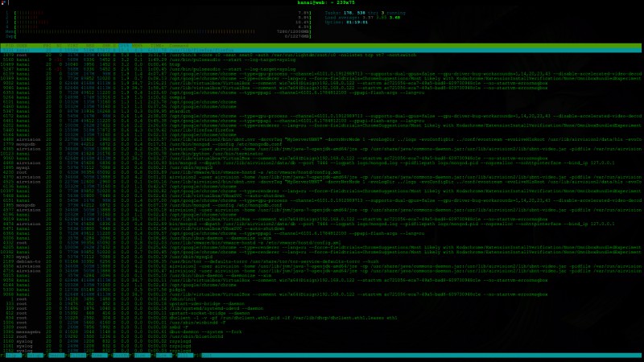The image size is (644, 362).
Task: Select PID 1895 mysqld process row
Action: (x=320, y=167)
